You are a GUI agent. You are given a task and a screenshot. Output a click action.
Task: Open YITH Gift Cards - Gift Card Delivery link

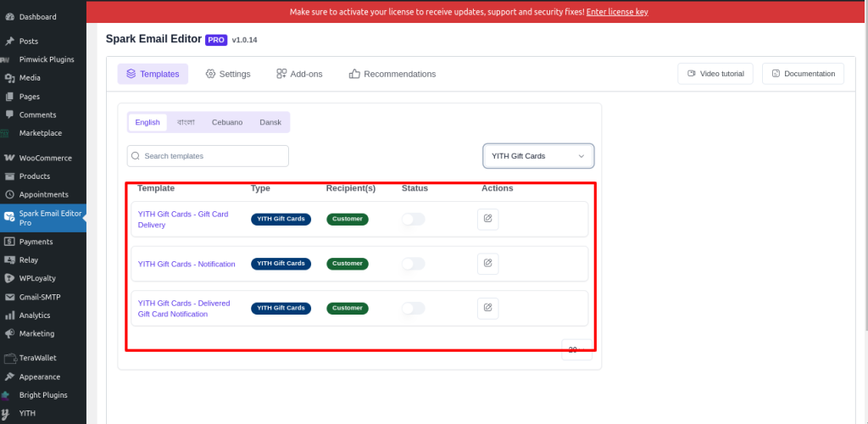tap(183, 219)
